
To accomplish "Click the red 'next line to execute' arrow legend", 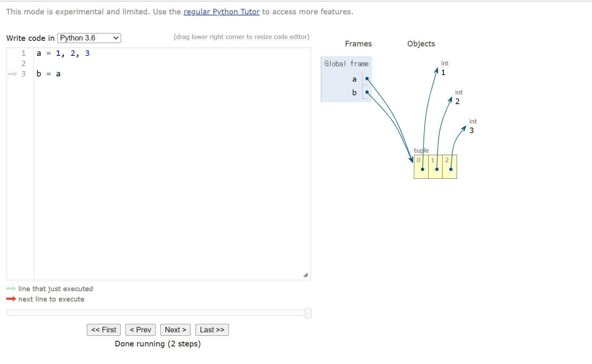I will [11, 299].
